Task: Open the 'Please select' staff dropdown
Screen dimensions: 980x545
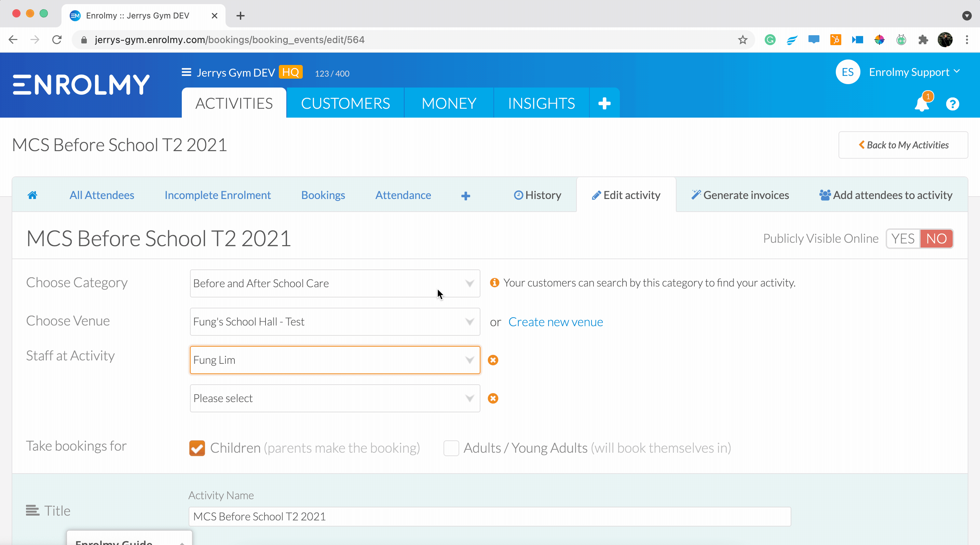Action: [x=335, y=398]
